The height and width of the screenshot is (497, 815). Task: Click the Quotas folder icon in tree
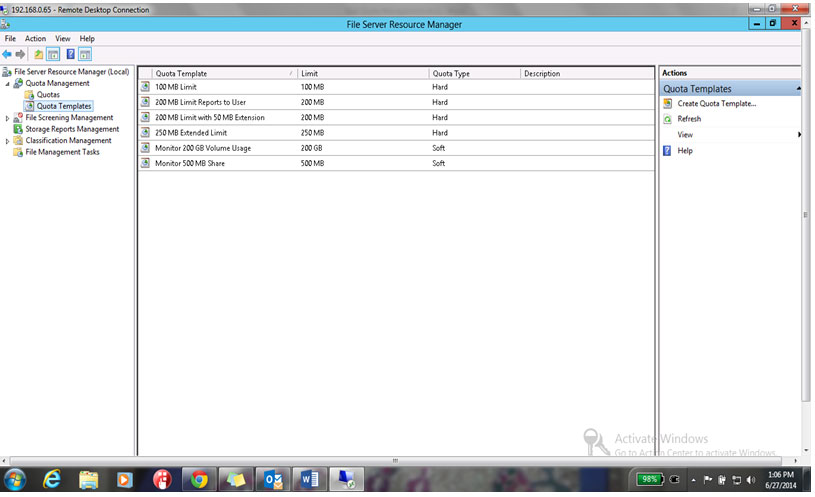point(30,95)
